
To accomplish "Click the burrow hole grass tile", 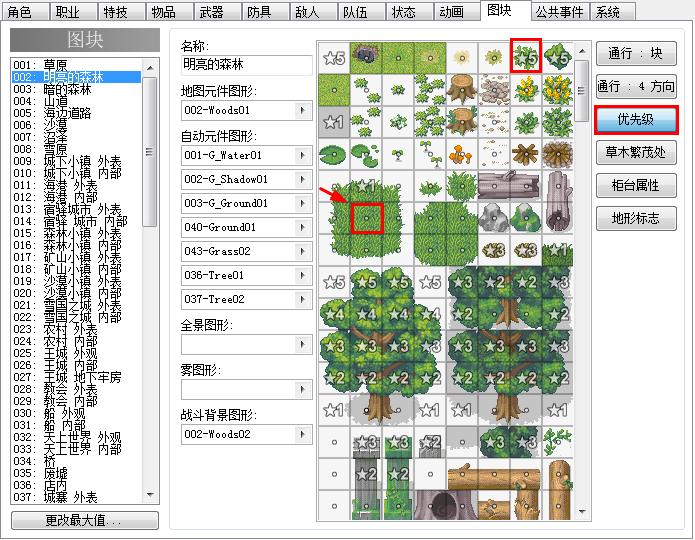I will tap(366, 58).
